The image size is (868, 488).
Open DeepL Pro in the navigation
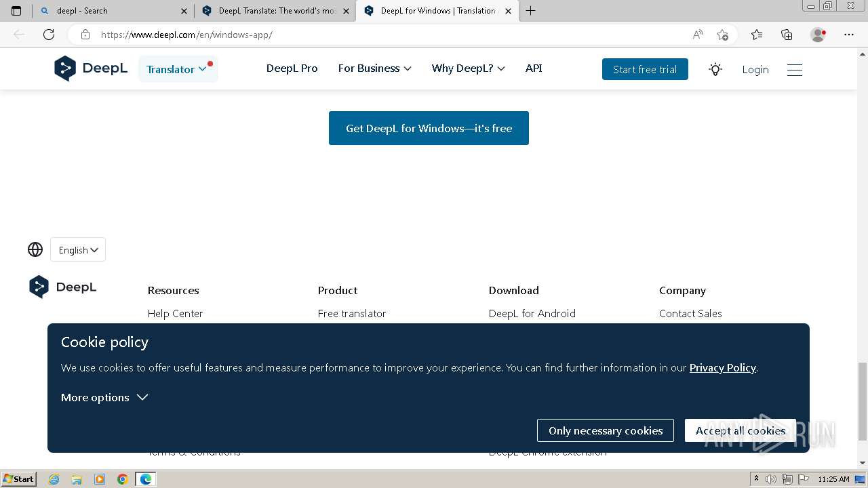292,68
